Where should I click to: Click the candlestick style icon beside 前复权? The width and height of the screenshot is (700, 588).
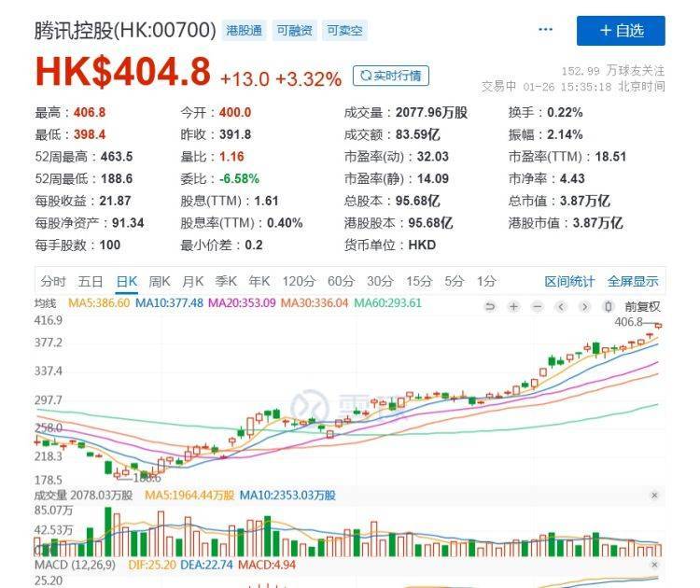click(608, 306)
